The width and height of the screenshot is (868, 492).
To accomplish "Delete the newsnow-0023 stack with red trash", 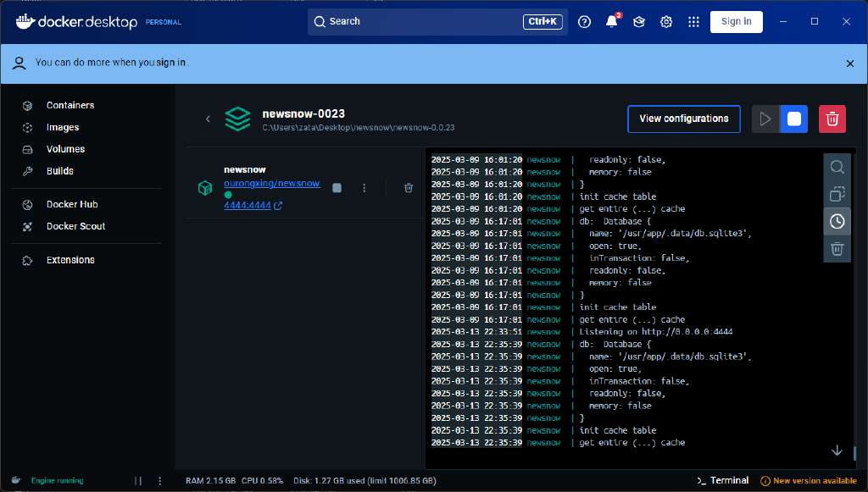I will [x=832, y=119].
